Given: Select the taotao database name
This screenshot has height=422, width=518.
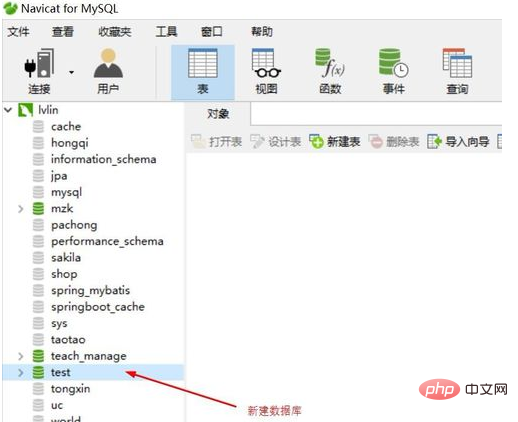Looking at the screenshot, I should [68, 340].
